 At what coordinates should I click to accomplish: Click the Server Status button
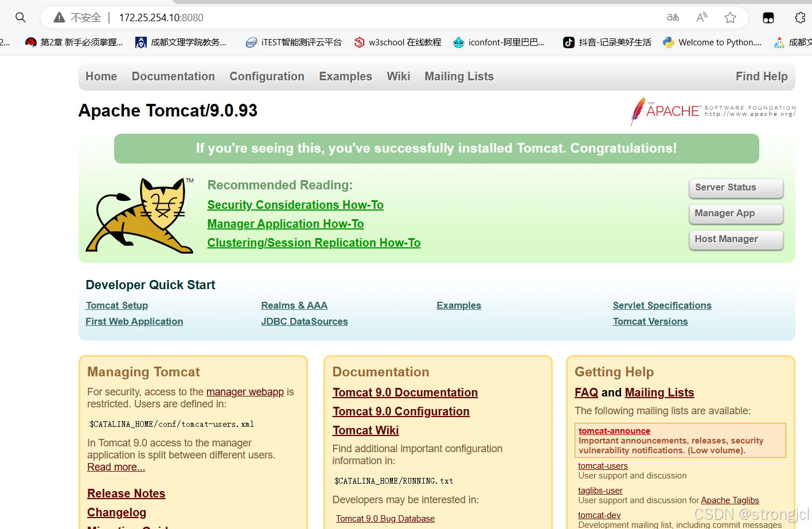tap(736, 188)
